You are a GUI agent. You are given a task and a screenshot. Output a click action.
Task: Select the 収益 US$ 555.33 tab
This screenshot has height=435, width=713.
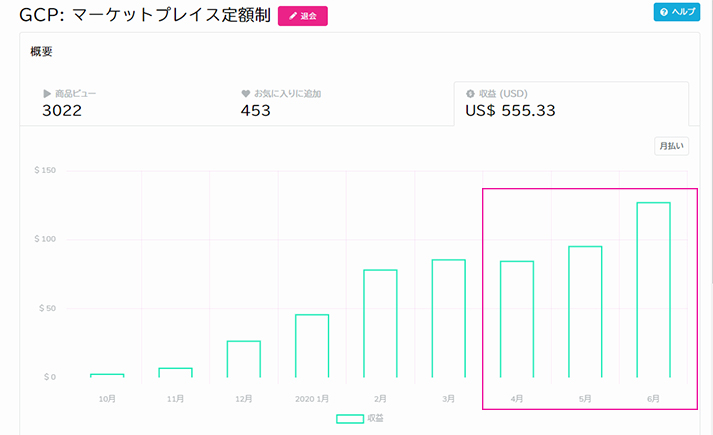[x=570, y=103]
